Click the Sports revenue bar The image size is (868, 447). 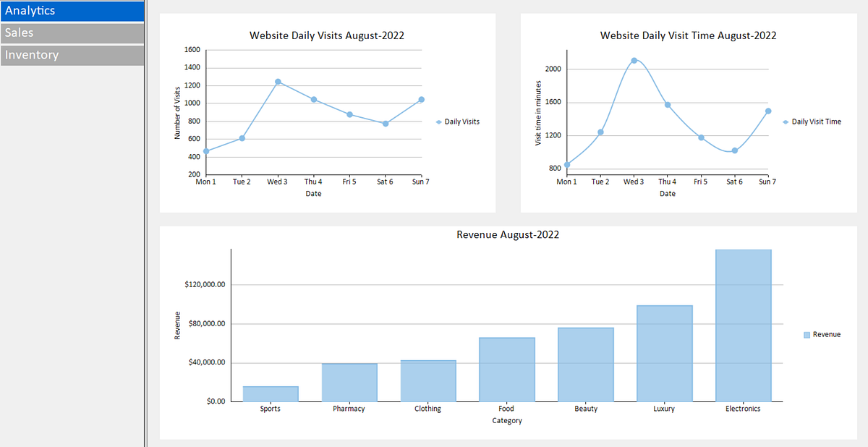[270, 394]
